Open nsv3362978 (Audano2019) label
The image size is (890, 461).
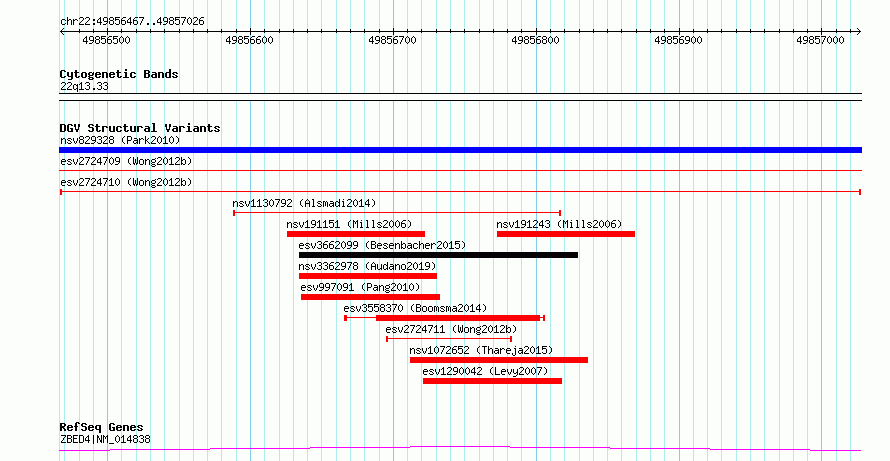(367, 266)
